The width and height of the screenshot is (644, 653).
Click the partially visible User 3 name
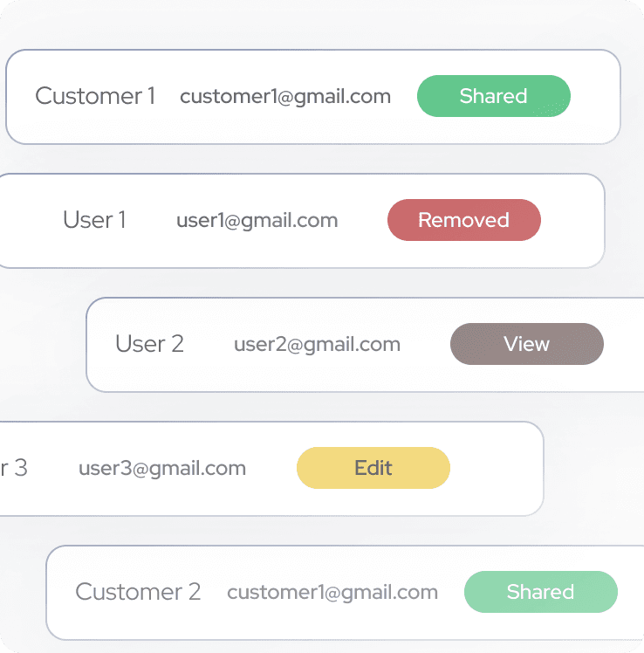coord(13,468)
